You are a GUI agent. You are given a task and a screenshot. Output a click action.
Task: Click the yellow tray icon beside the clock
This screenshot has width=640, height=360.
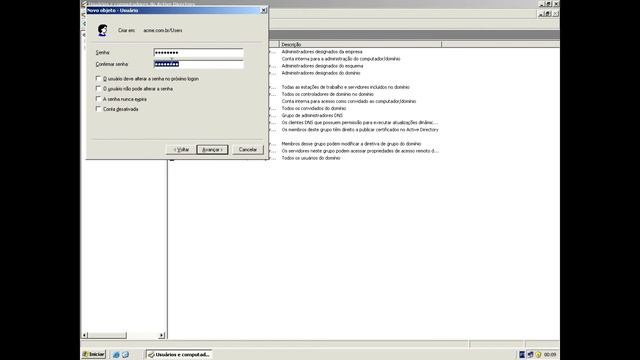538,355
